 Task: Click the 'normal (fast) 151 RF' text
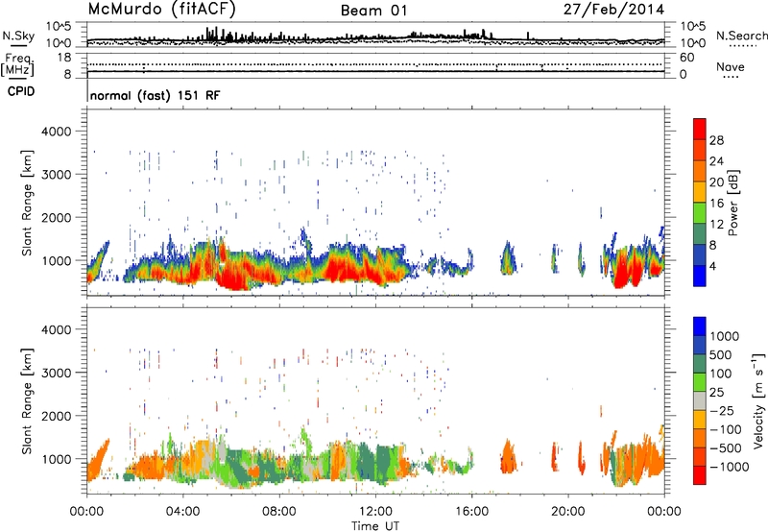[x=156, y=95]
